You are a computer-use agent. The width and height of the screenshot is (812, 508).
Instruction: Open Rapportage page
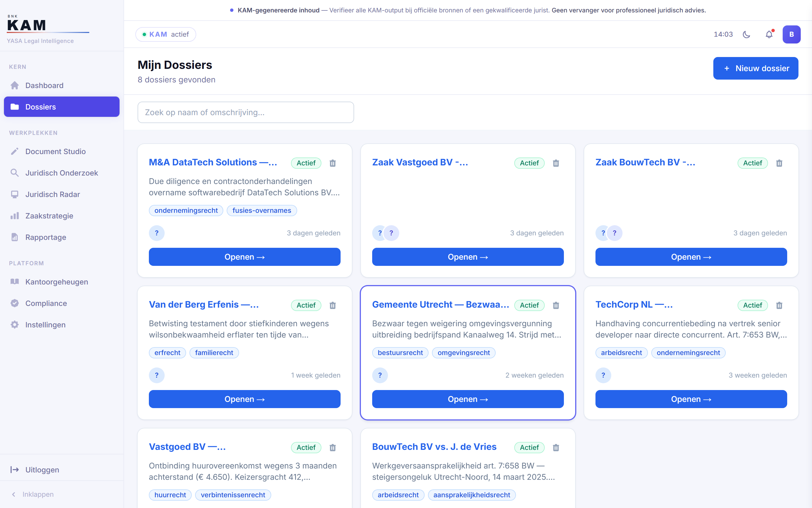[x=62, y=237]
